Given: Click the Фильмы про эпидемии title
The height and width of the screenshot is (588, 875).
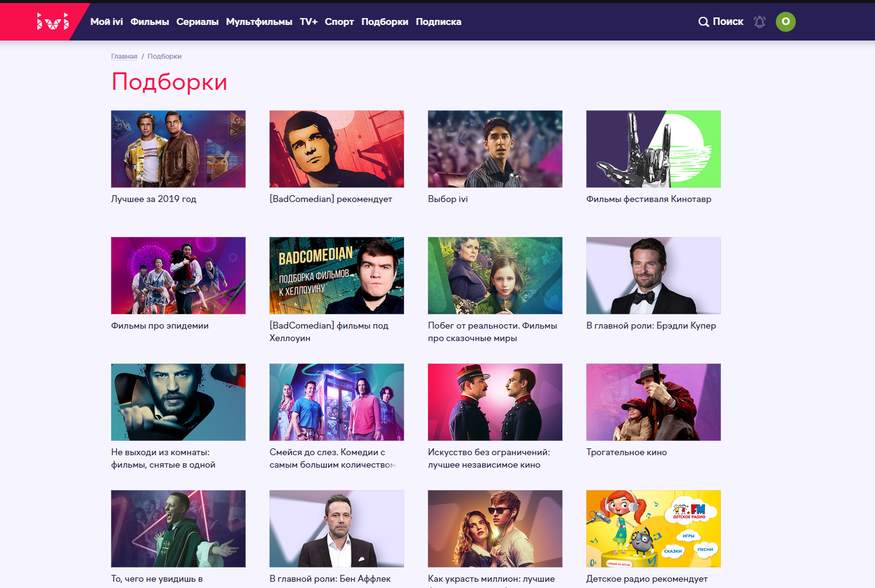Looking at the screenshot, I should coord(160,325).
